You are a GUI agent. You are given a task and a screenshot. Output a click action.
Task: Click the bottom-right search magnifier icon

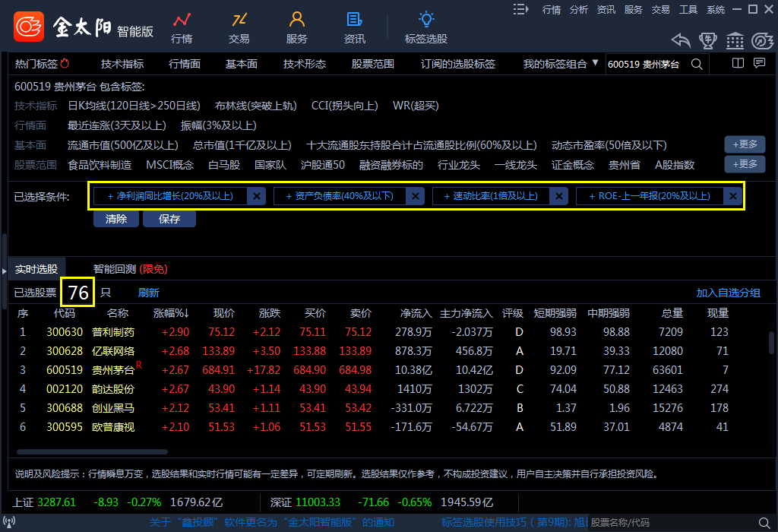click(764, 523)
